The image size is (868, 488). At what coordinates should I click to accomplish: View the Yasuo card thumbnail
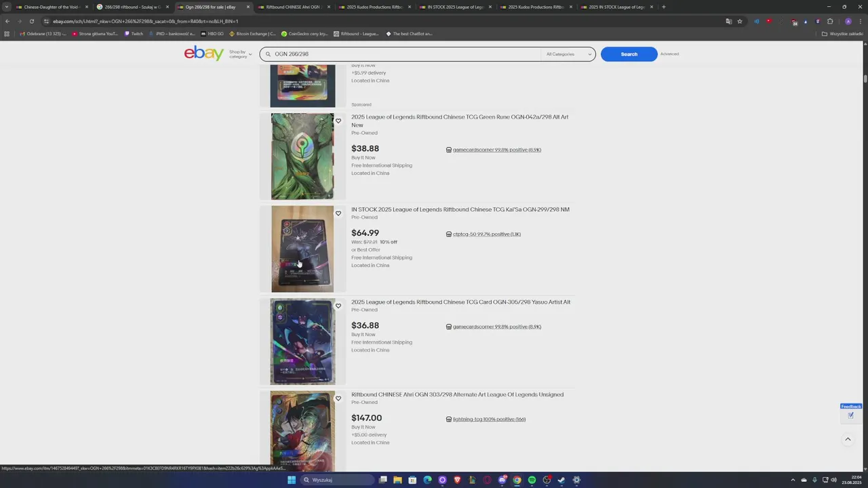(x=302, y=342)
